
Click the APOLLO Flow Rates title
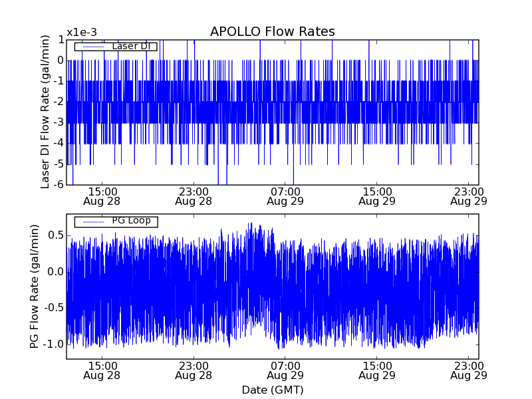point(273,31)
